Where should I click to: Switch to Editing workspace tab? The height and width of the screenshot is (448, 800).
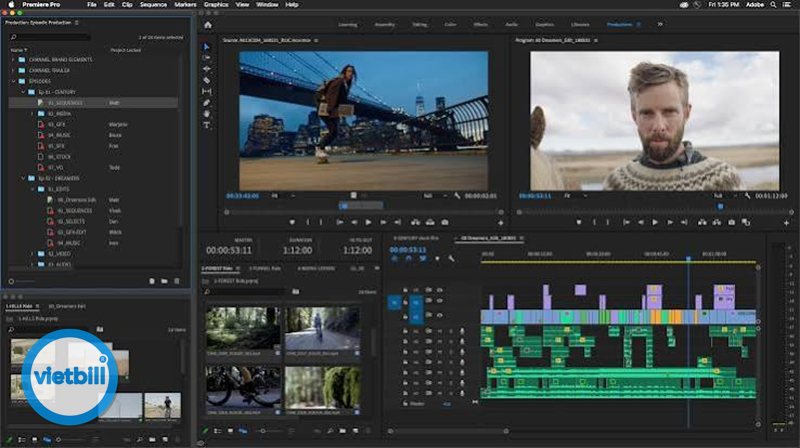[419, 24]
